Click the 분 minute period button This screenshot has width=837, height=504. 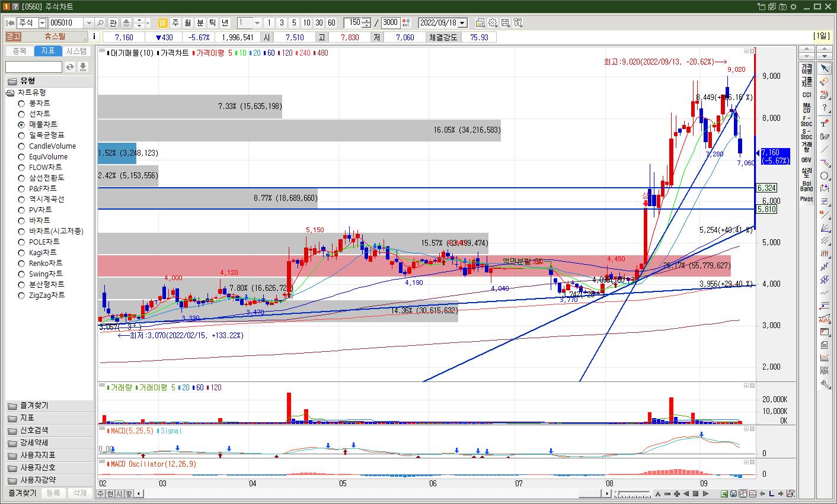click(x=200, y=23)
